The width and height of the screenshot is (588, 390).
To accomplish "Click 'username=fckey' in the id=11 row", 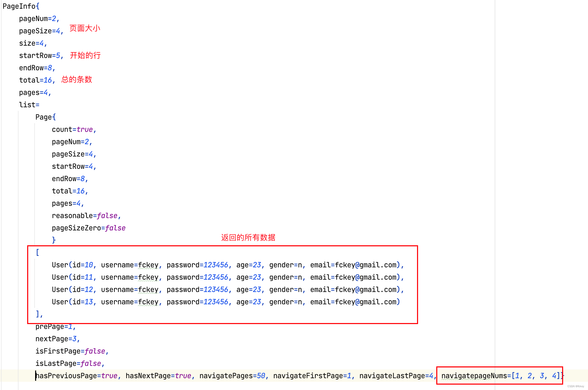I will [130, 277].
